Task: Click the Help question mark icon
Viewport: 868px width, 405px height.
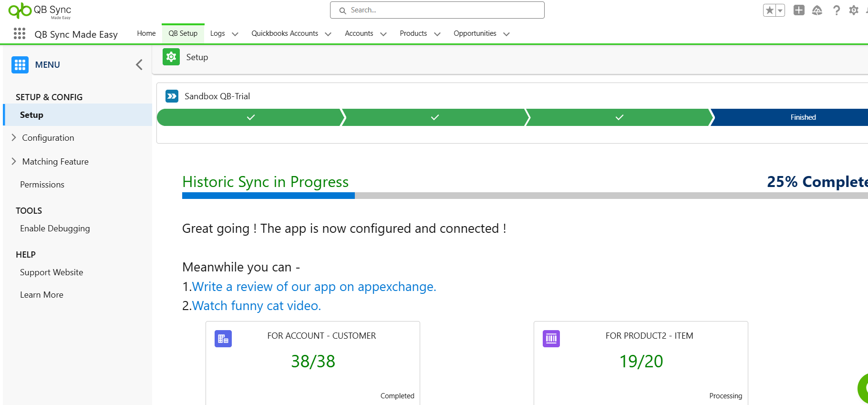Action: click(836, 10)
